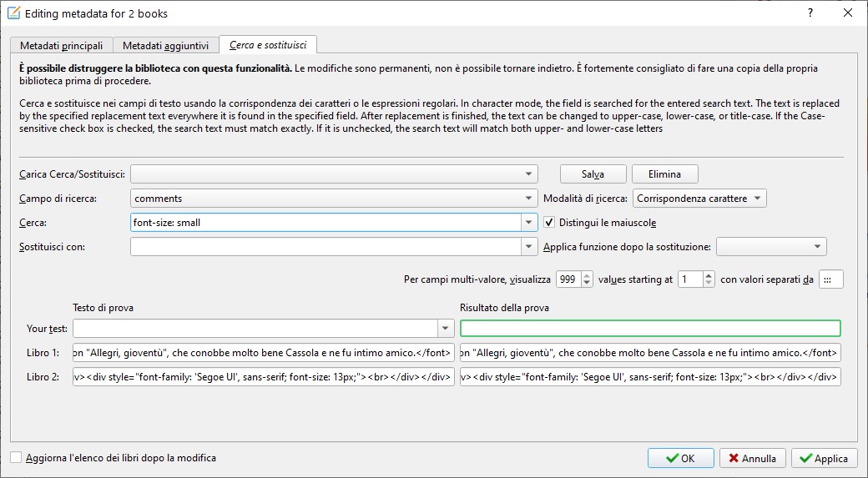
Task: Click the Your test input field
Action: (255, 328)
